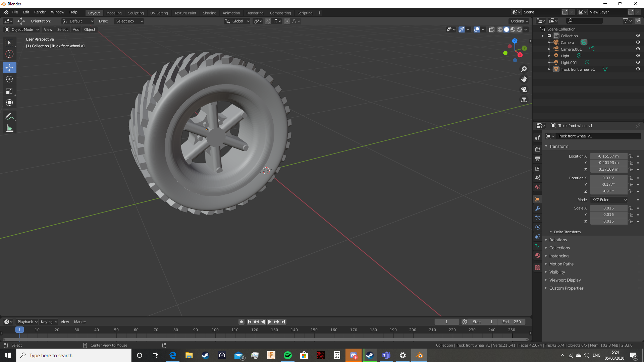Open the Object Mode dropdown
Viewport: 644px width, 362px height.
point(22,29)
